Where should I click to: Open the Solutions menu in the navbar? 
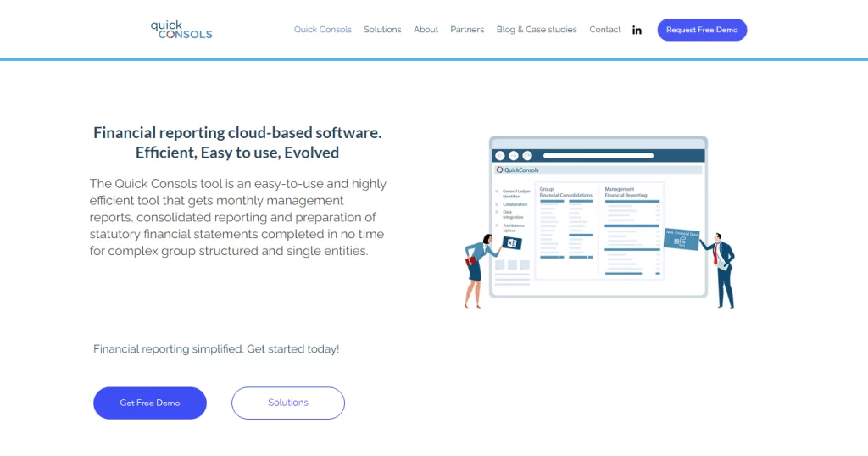[382, 30]
